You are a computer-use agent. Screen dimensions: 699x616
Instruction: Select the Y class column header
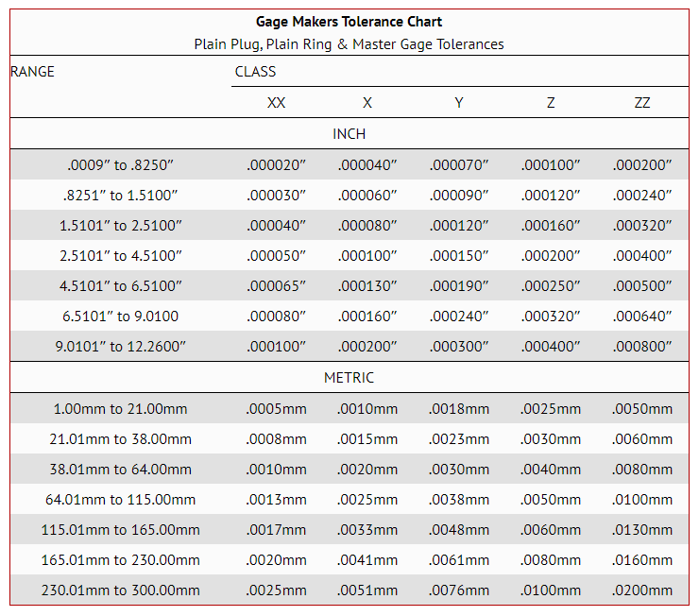pyautogui.click(x=459, y=103)
